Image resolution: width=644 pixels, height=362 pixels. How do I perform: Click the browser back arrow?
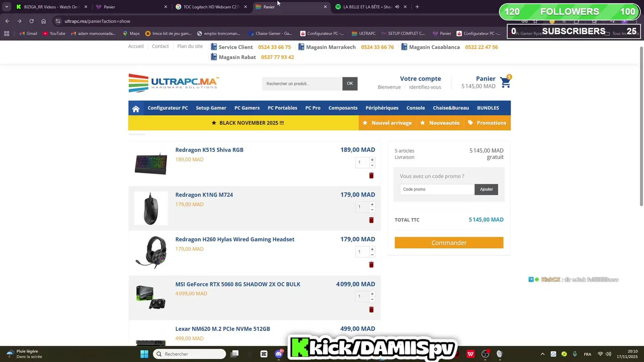[7, 21]
